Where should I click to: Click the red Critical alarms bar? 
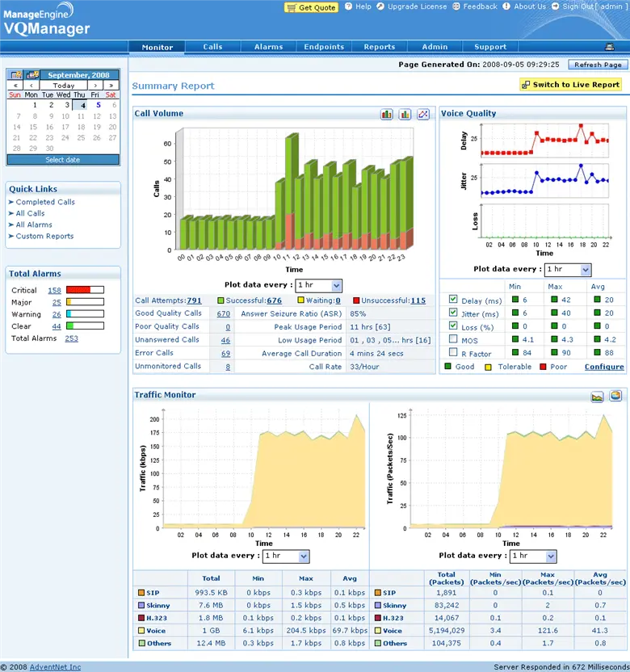point(84,290)
